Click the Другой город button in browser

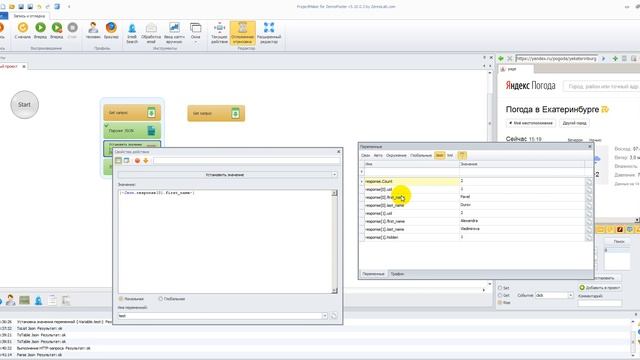pyautogui.click(x=575, y=123)
